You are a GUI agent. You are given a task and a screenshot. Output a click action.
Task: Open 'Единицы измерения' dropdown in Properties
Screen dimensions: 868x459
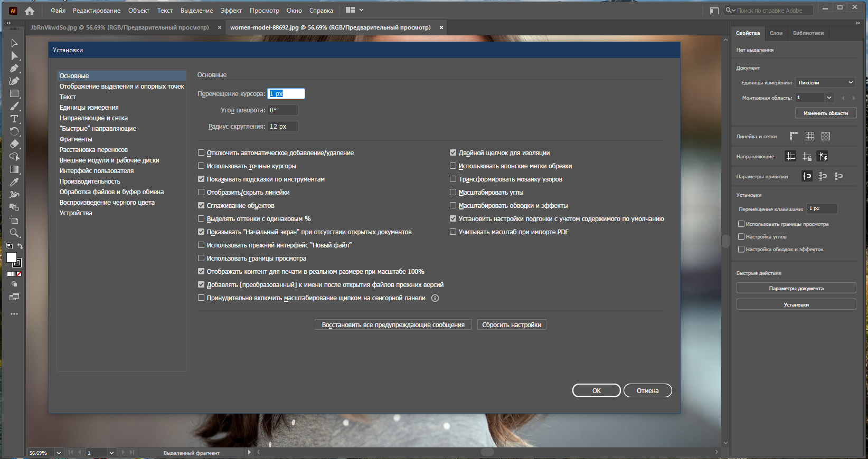point(825,82)
